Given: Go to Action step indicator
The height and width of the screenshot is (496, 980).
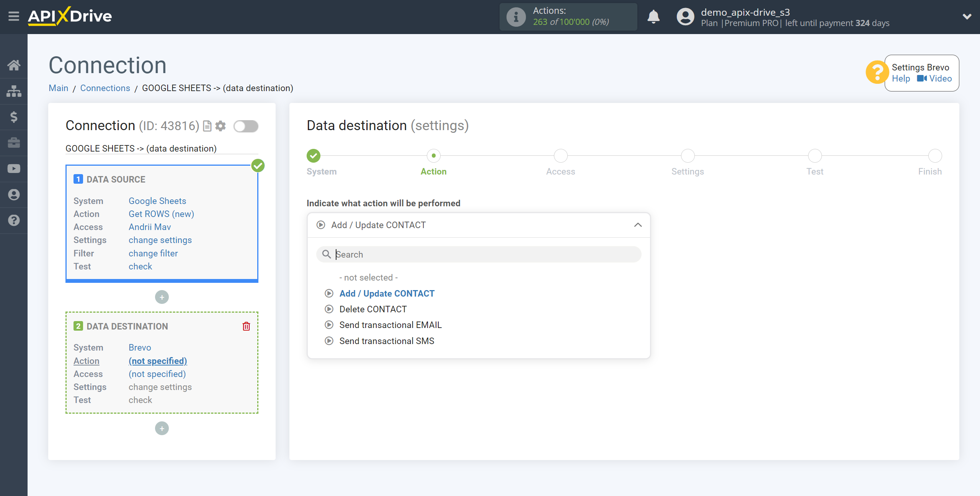Looking at the screenshot, I should [433, 156].
